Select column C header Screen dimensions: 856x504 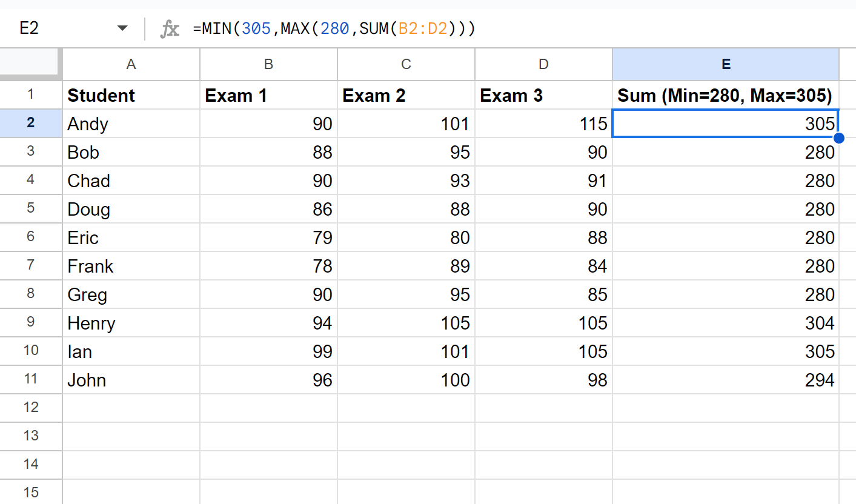pyautogui.click(x=406, y=64)
